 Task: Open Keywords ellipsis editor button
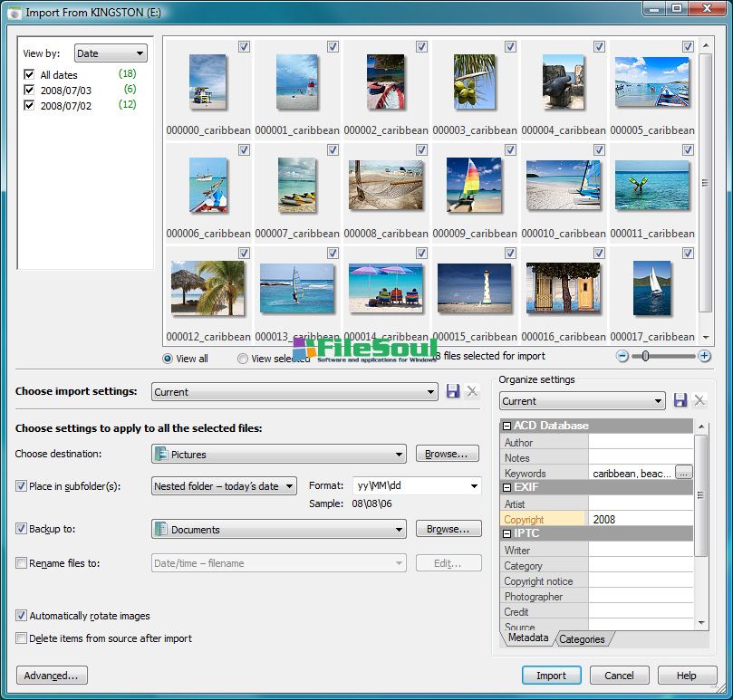[684, 473]
